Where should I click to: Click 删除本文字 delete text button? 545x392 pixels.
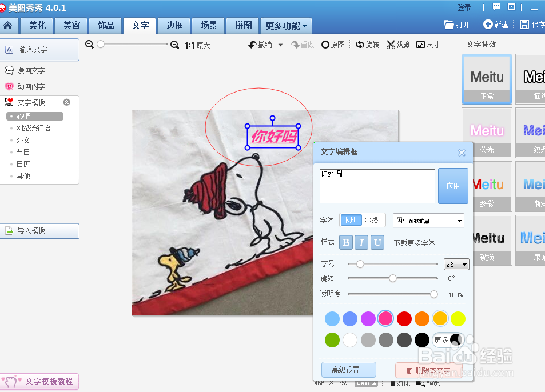428,370
